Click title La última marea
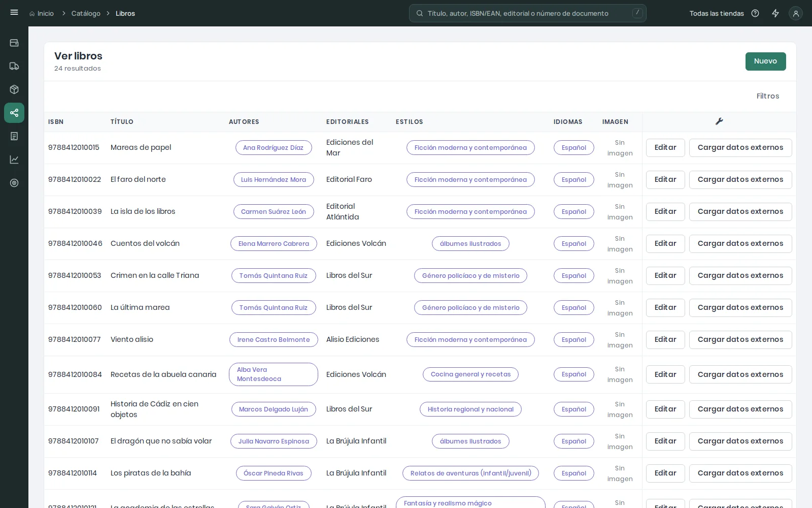Image resolution: width=812 pixels, height=508 pixels. click(140, 307)
